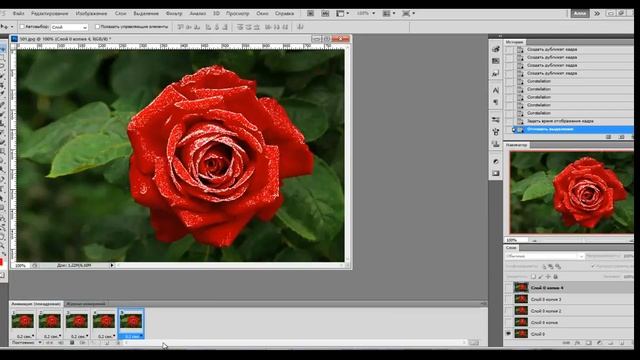Image resolution: width=640 pixels, height=360 pixels.
Task: Enable the Показать управляющие элементы checkbox
Action: coord(97,27)
